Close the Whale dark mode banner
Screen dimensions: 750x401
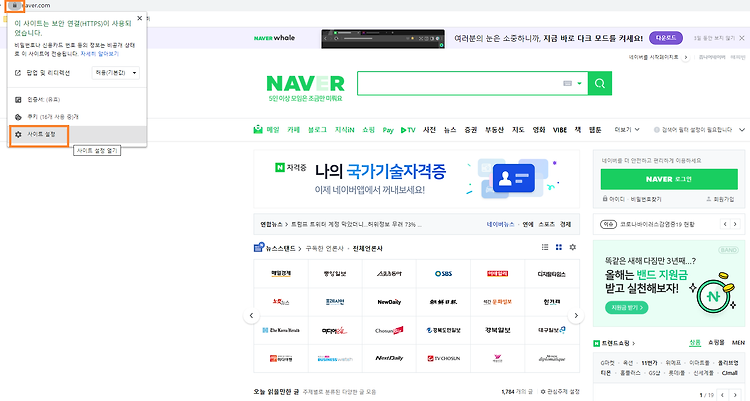(x=742, y=38)
